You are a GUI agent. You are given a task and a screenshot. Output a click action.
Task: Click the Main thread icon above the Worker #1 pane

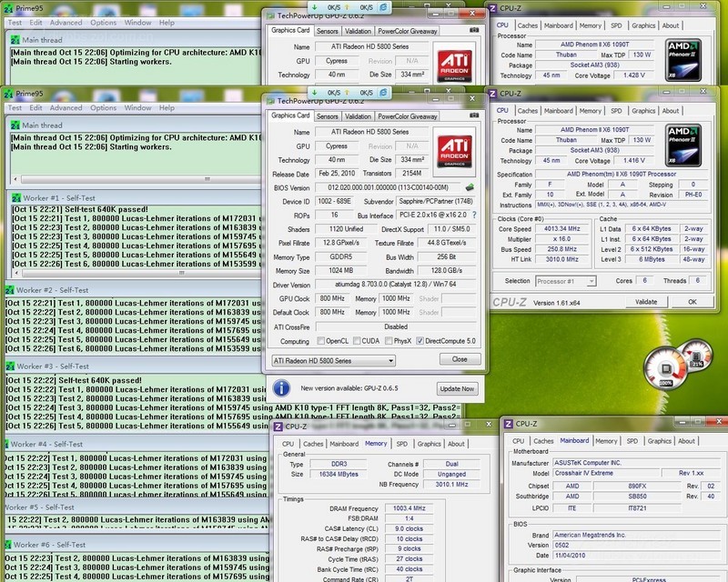pyautogui.click(x=15, y=125)
